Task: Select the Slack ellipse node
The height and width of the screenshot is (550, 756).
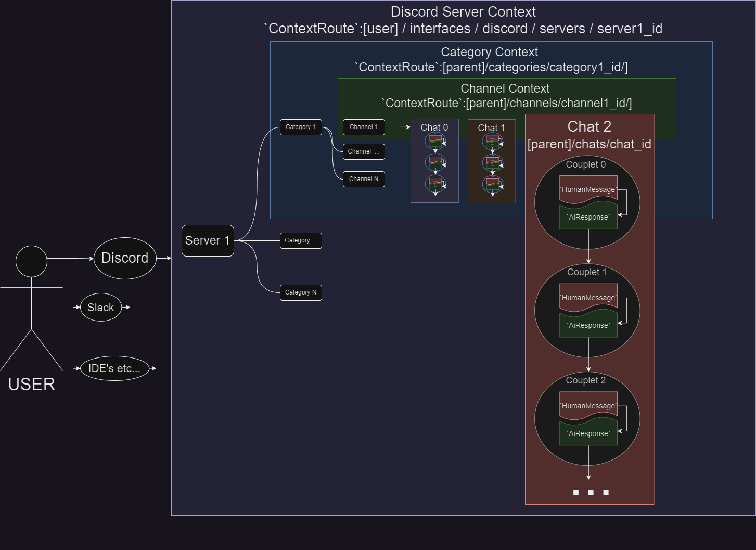Action: 101,308
